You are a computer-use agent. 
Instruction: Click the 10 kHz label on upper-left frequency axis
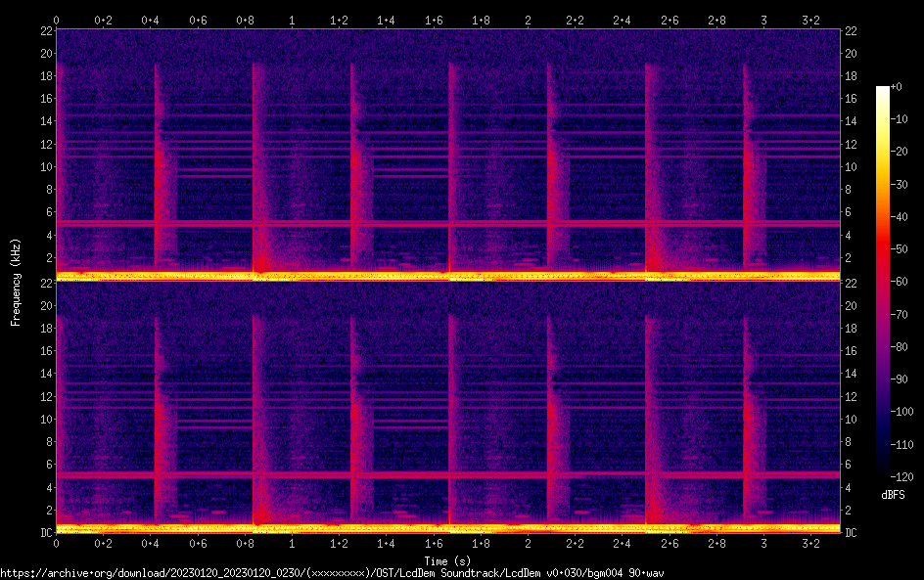(45, 166)
